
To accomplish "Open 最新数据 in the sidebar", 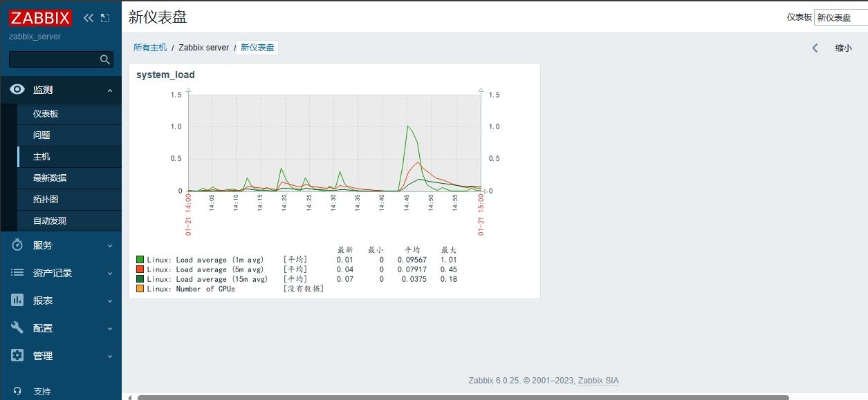I will tap(50, 178).
